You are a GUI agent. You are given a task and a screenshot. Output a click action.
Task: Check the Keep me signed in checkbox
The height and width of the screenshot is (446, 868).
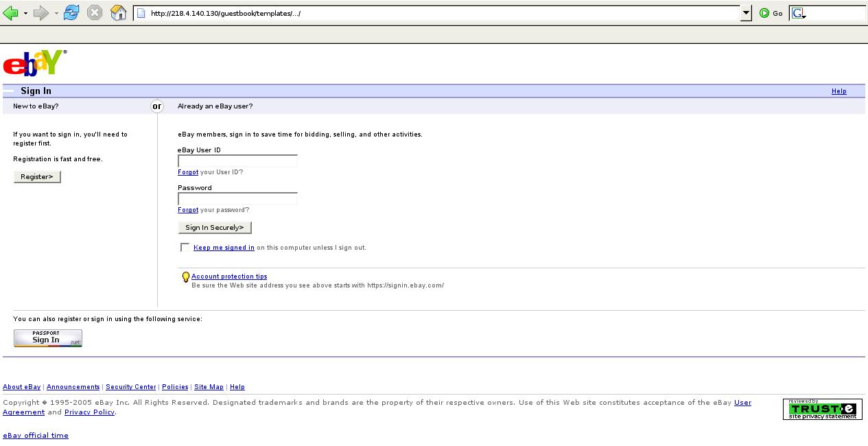click(x=185, y=248)
